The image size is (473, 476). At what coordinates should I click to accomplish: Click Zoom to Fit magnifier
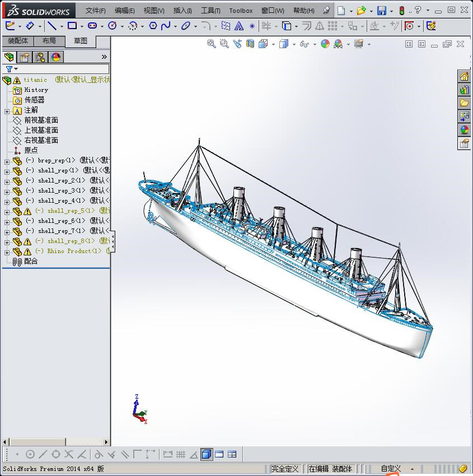pyautogui.click(x=212, y=44)
